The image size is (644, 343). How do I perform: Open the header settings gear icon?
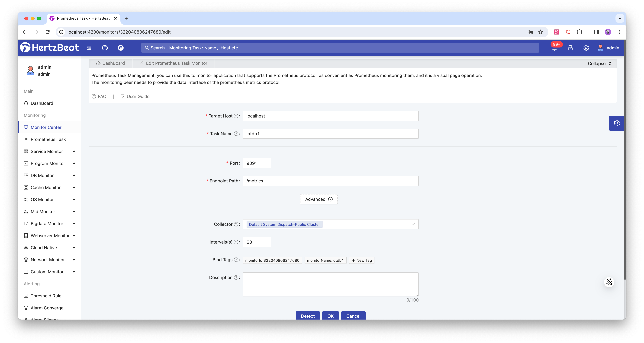(x=586, y=48)
